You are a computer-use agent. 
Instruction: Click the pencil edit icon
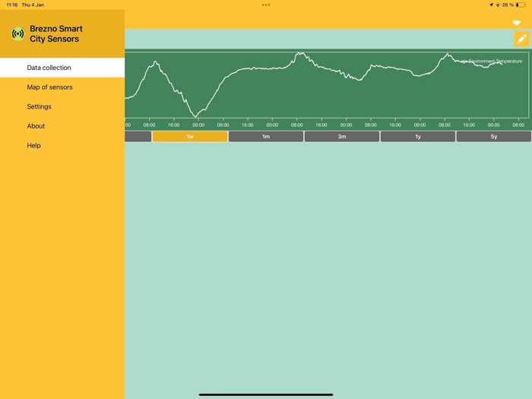click(x=521, y=39)
